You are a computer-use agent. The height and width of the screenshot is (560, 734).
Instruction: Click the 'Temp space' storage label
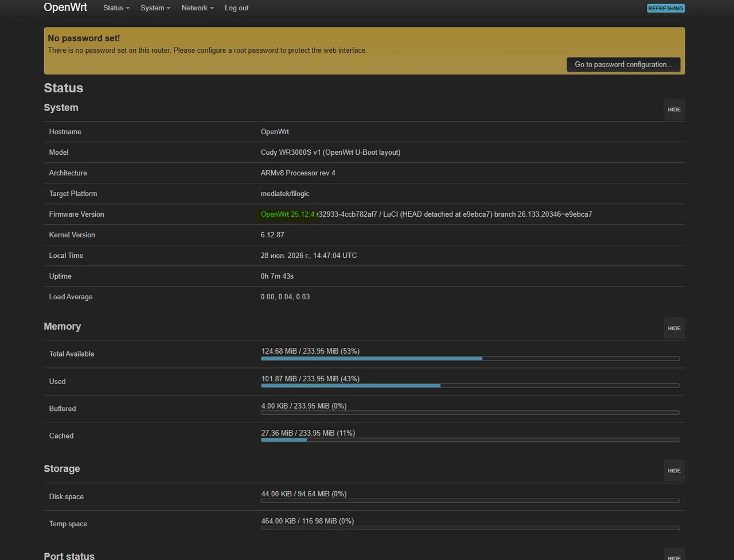(x=68, y=524)
